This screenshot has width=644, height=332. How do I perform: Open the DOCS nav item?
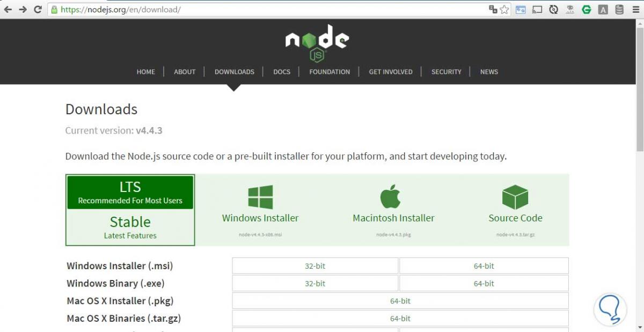pyautogui.click(x=282, y=72)
